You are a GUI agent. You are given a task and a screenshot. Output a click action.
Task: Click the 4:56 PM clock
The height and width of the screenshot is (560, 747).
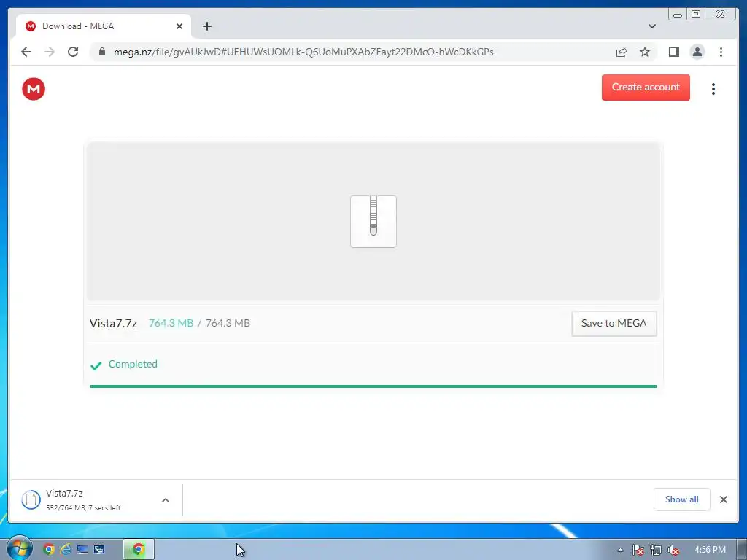coord(710,550)
